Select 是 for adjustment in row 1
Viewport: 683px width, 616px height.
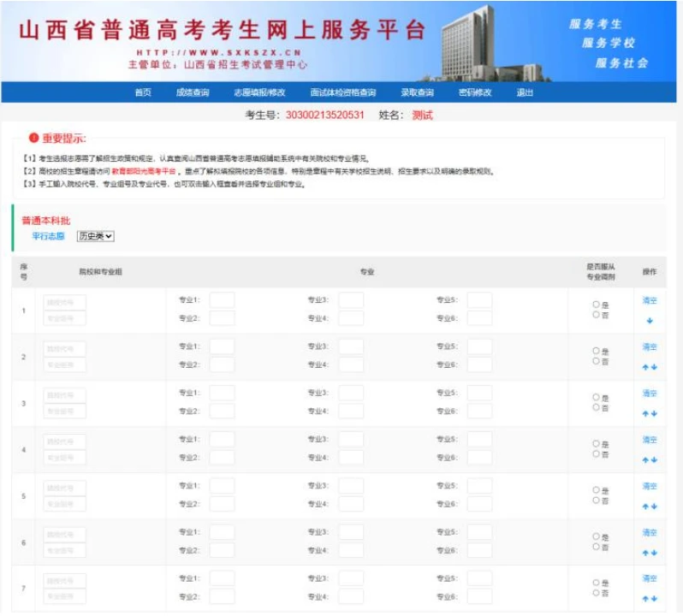coord(596,305)
